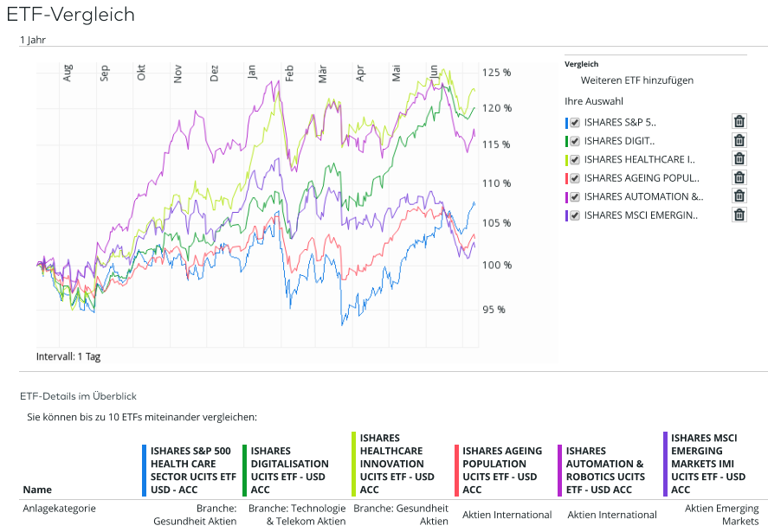
Task: Uncheck the iShares S&P 5.. checkbox
Action: [575, 122]
